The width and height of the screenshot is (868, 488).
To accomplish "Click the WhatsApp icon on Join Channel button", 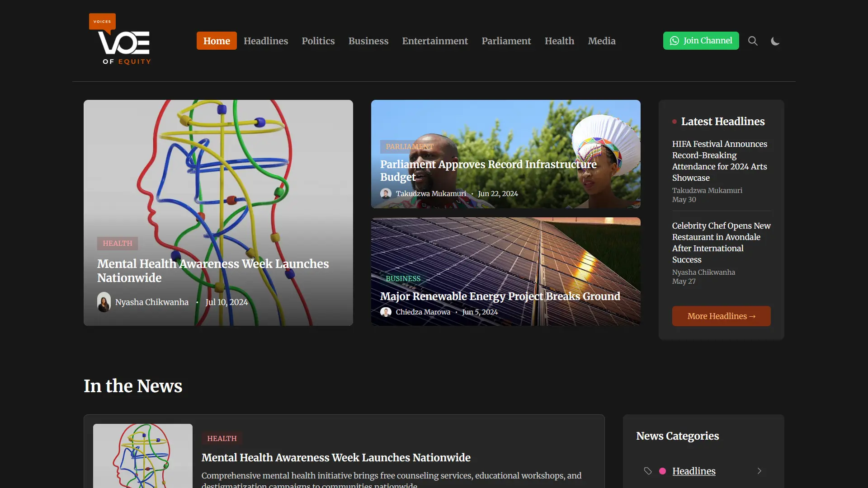I will click(x=674, y=41).
